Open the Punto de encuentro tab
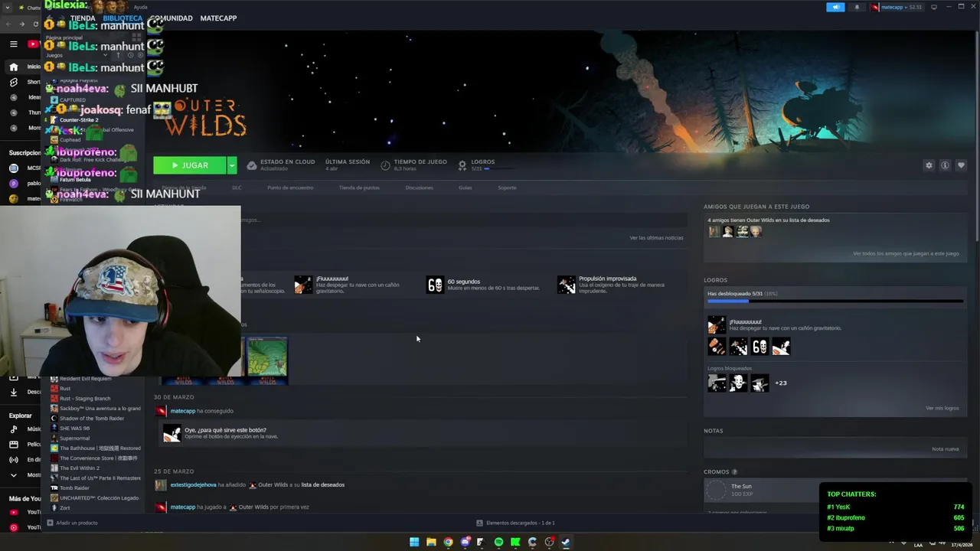Viewport: 980px width, 551px height. (x=290, y=187)
